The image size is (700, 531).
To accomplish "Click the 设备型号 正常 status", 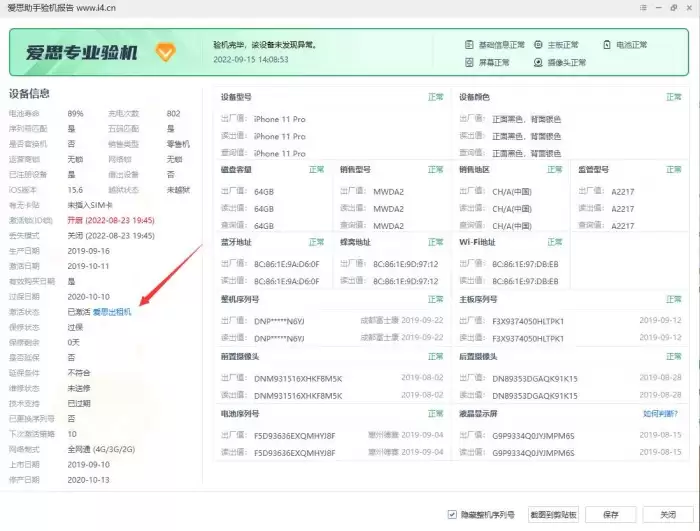I will click(x=436, y=97).
